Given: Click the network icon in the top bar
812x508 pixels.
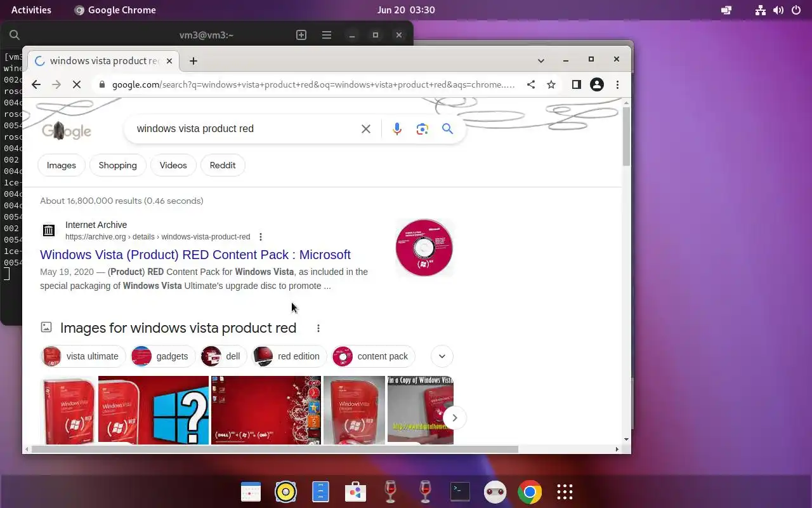Looking at the screenshot, I should pyautogui.click(x=761, y=10).
